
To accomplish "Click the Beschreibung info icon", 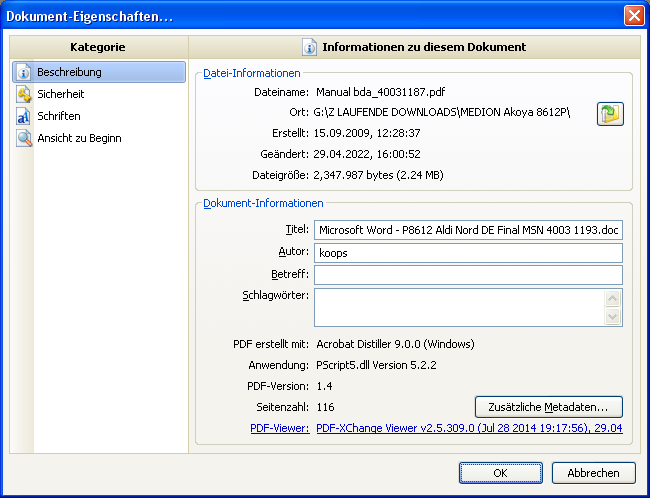I will click(x=24, y=72).
